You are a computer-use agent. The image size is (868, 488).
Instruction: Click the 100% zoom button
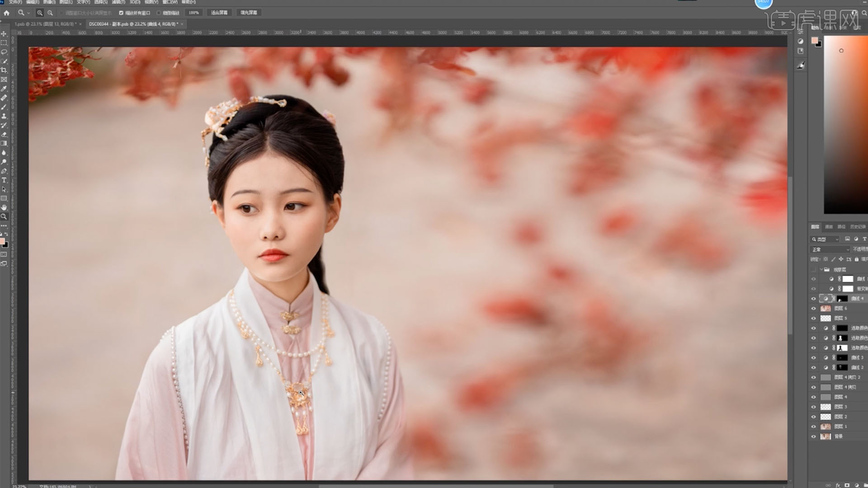(x=193, y=13)
